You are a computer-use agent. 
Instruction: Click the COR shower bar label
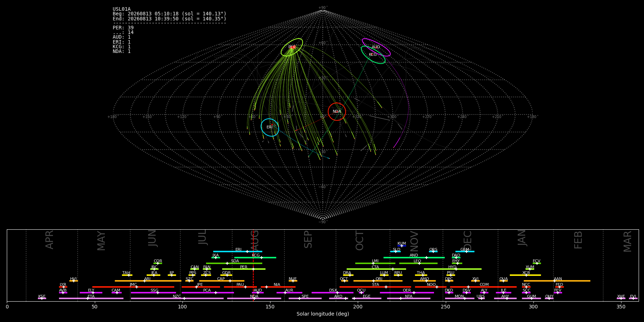pyautogui.click(x=158, y=261)
